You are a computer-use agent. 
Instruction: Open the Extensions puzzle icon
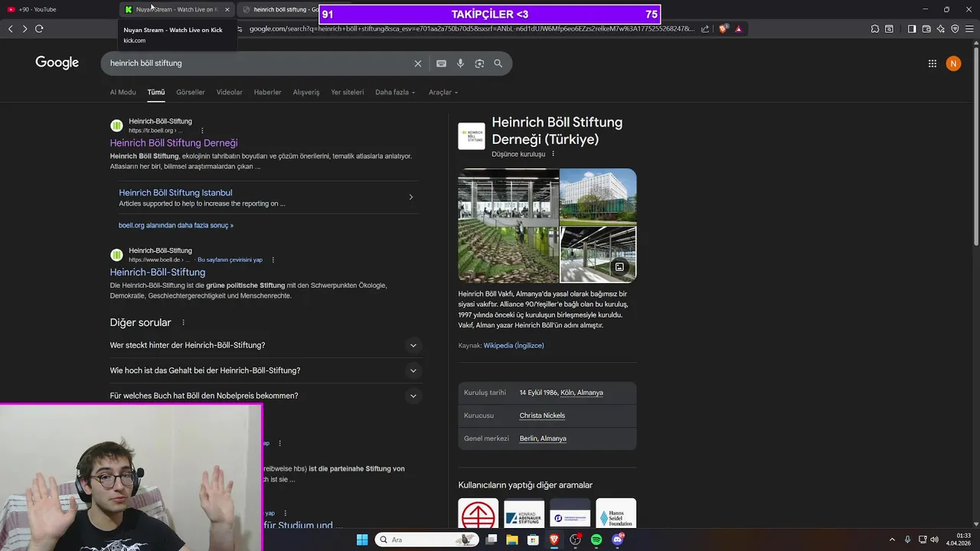[x=875, y=29]
